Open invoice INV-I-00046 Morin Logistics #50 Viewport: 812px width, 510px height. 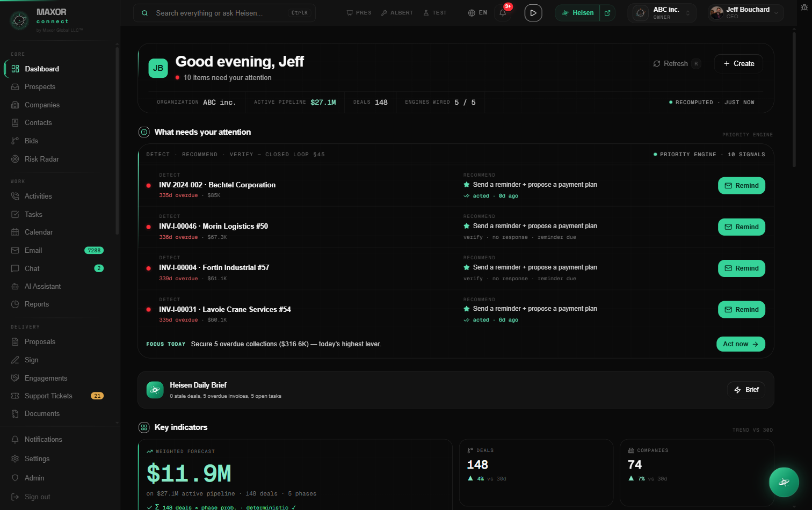click(214, 227)
